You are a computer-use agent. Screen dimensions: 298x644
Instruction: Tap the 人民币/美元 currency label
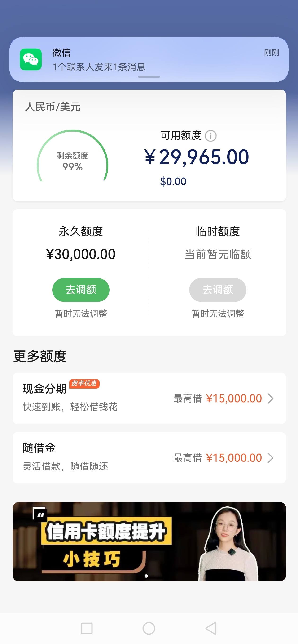(53, 107)
